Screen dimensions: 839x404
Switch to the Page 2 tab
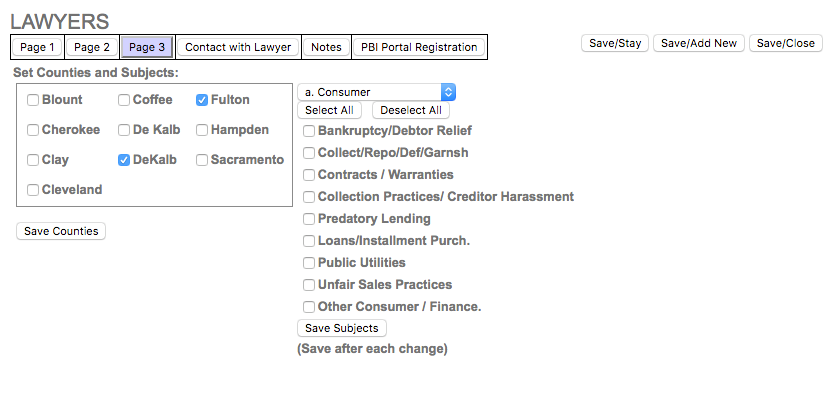92,47
